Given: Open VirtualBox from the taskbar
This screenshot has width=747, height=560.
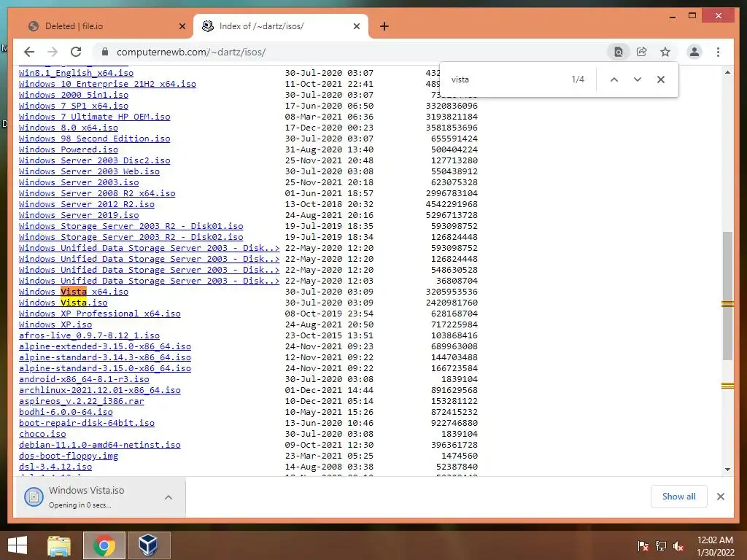Looking at the screenshot, I should pos(149,545).
